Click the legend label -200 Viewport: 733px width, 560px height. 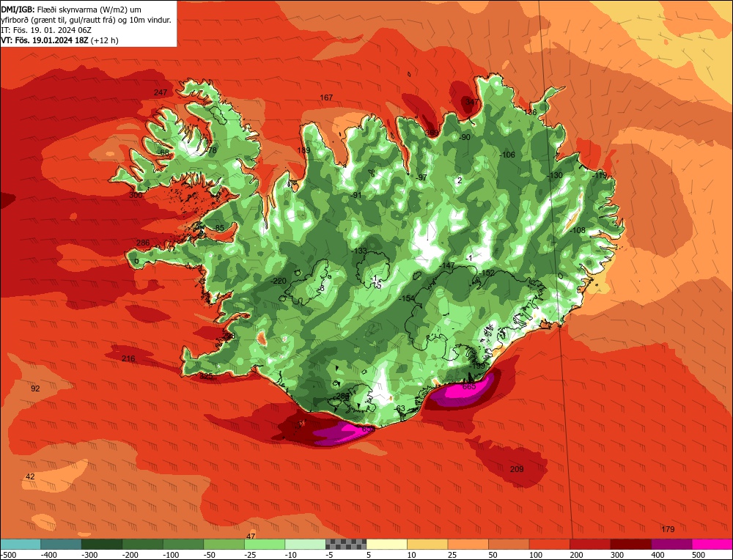(130, 555)
